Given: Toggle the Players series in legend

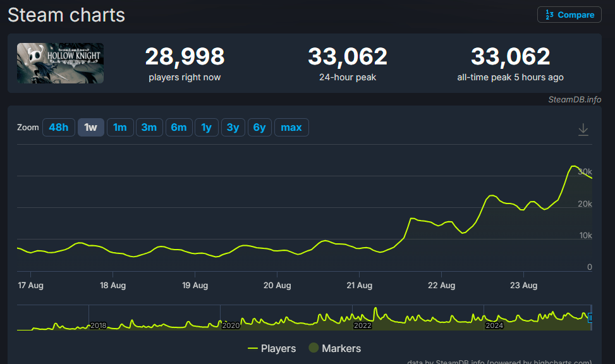Looking at the screenshot, I should point(272,348).
